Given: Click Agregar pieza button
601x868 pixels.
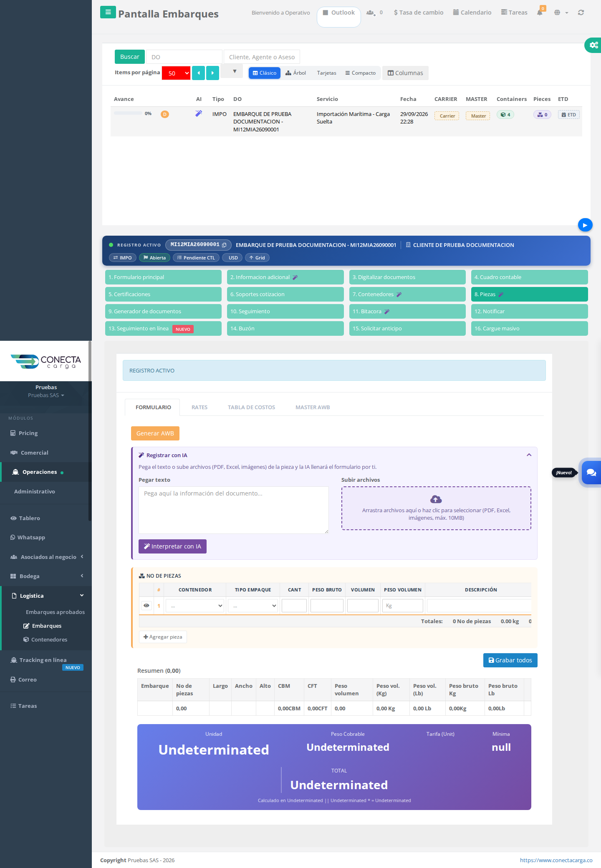Looking at the screenshot, I should (163, 637).
